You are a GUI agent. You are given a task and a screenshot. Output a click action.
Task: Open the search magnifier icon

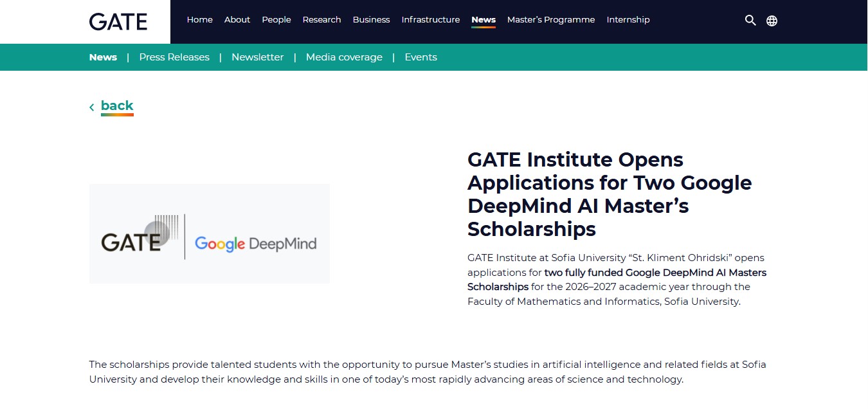click(750, 21)
